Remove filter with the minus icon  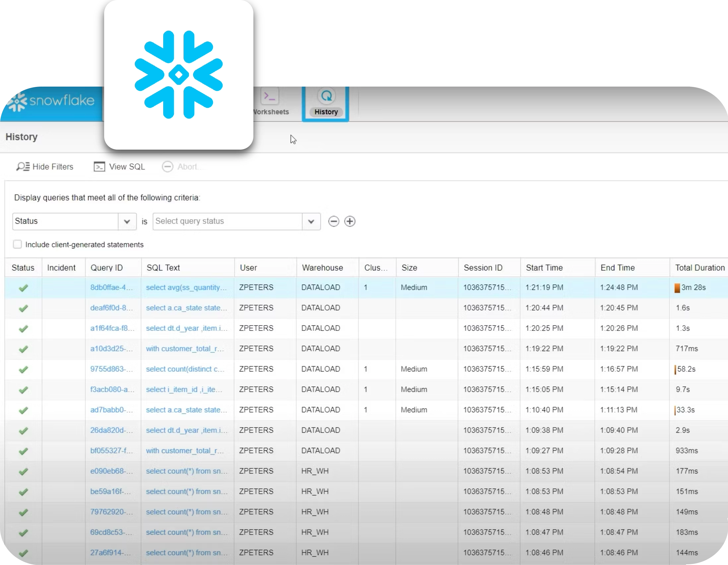[333, 221]
